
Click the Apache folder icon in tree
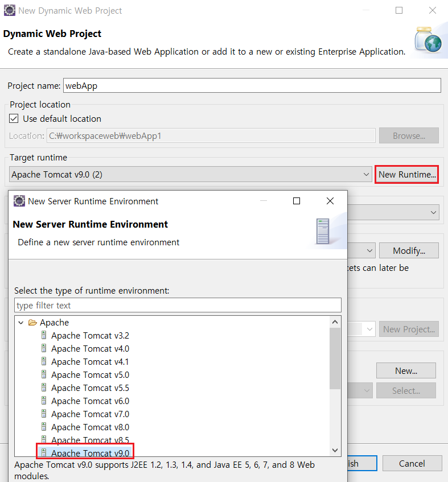(x=32, y=323)
